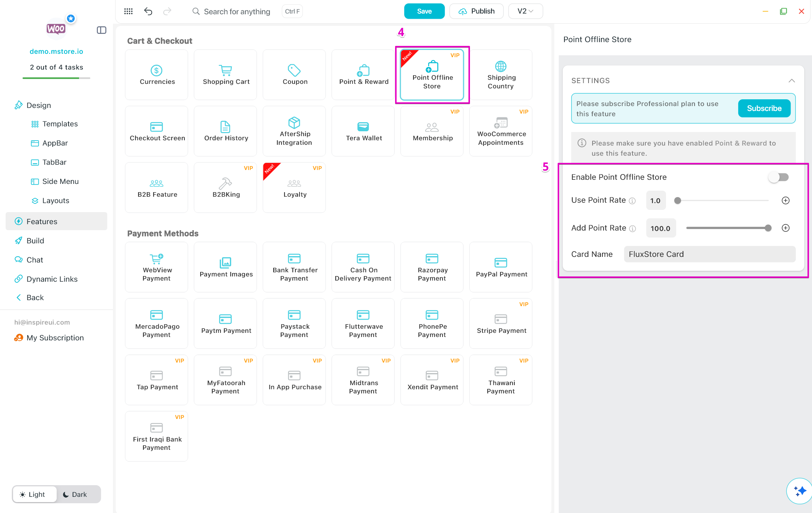Click the redo arrow icon

[167, 11]
